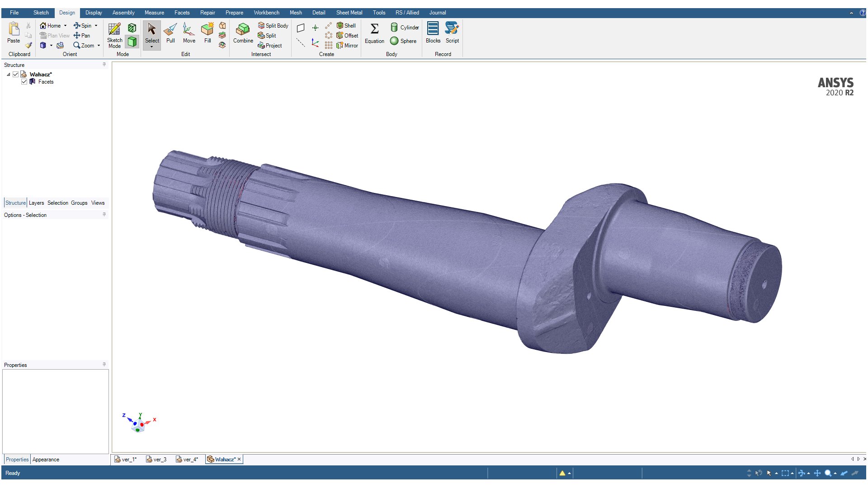The height and width of the screenshot is (488, 868).
Task: Switch to the ver_3 document tab
Action: [x=156, y=460]
